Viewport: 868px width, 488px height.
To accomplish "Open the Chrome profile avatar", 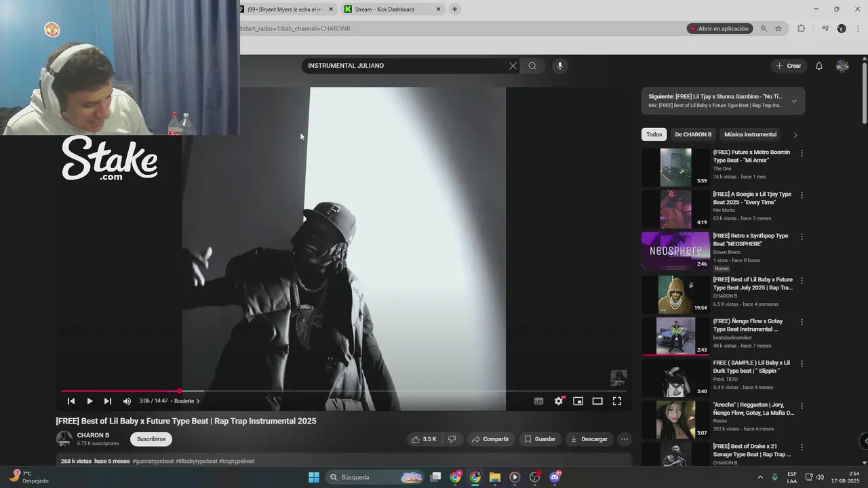I will click(842, 28).
